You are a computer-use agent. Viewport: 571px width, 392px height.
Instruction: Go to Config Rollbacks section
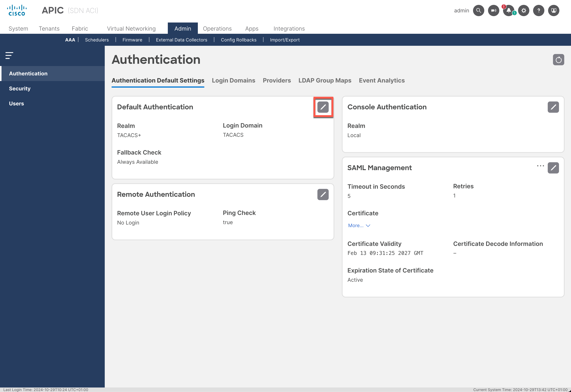pyautogui.click(x=238, y=40)
